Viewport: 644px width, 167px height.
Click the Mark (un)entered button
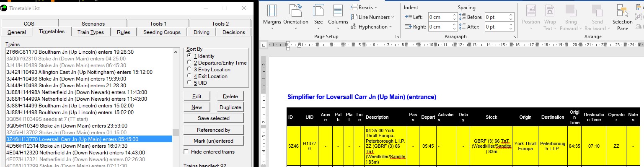tap(214, 141)
